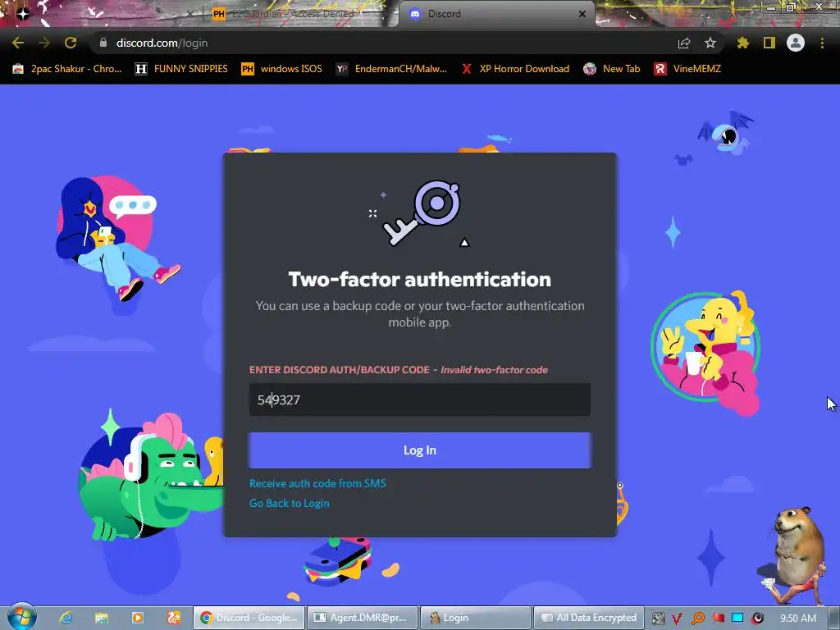Switch to the Login taskbar window
Viewport: 840px width, 630px height.
pyautogui.click(x=476, y=618)
